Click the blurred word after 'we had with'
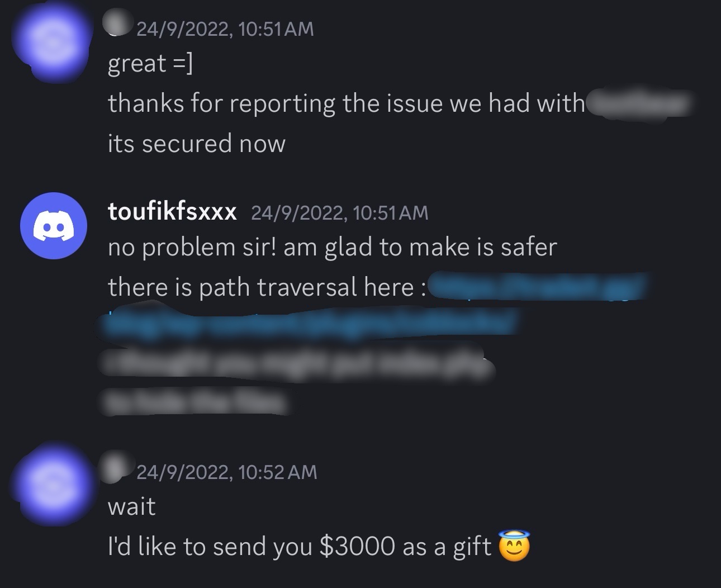Screen dimensions: 721x588 click(x=637, y=104)
